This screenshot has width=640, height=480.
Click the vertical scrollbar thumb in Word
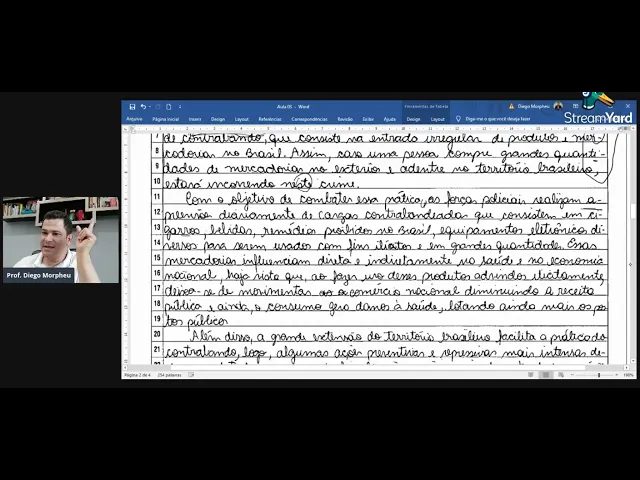tap(633, 211)
